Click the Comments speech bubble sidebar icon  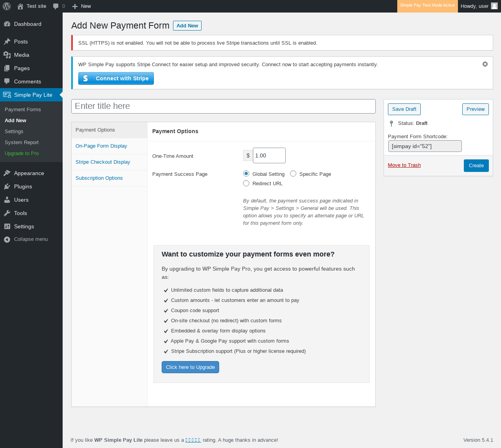tap(7, 81)
